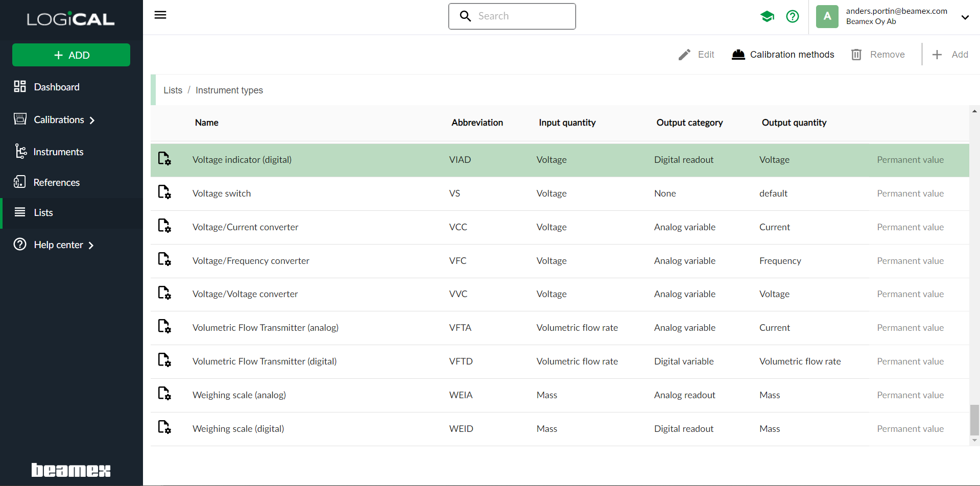Open the graduation cap learning icon
The image size is (980, 486).
coord(767,16)
